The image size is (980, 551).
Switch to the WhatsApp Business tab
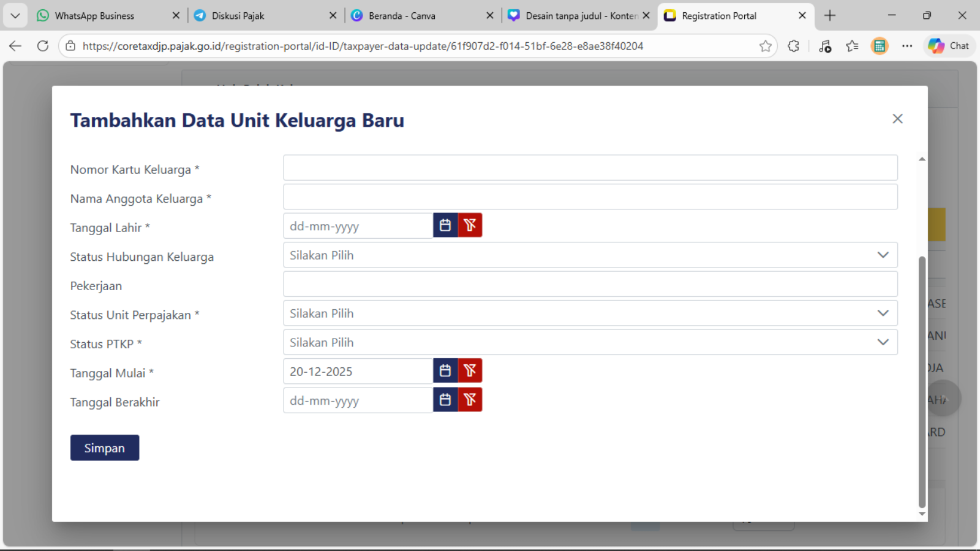(94, 16)
